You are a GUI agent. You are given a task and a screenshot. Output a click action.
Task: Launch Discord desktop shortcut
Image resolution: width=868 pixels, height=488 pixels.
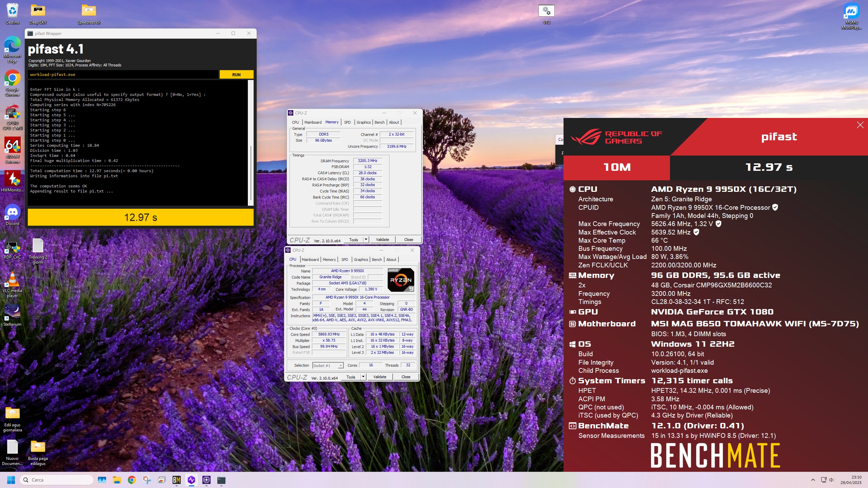click(x=13, y=215)
